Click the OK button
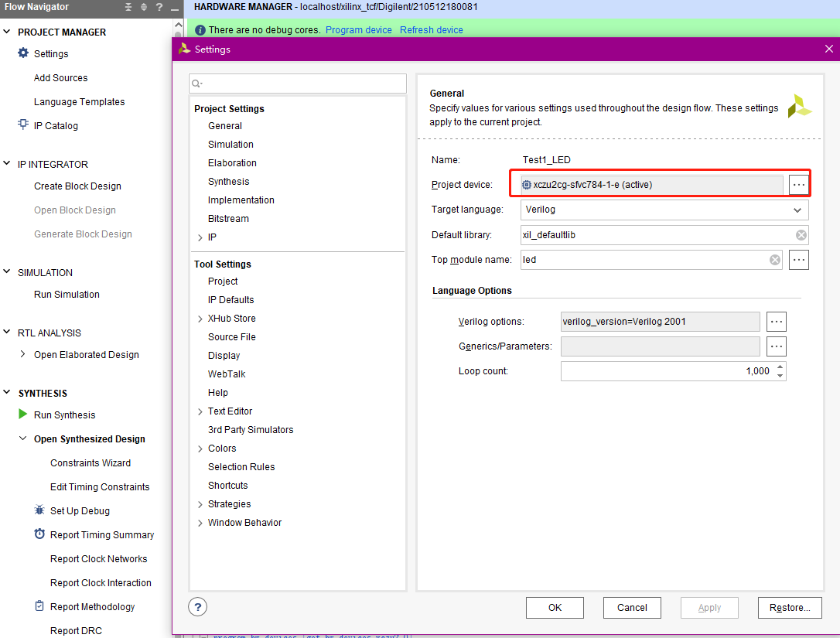840x638 pixels. point(555,608)
